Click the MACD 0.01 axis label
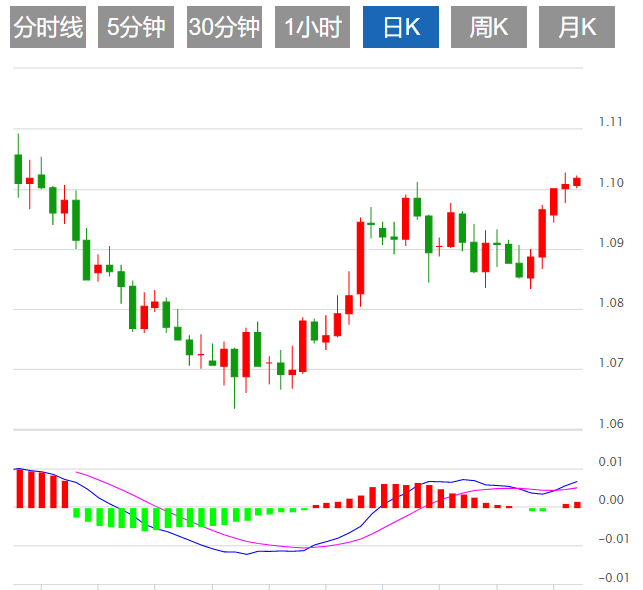Viewport: 643px width, 590px height. [x=611, y=462]
